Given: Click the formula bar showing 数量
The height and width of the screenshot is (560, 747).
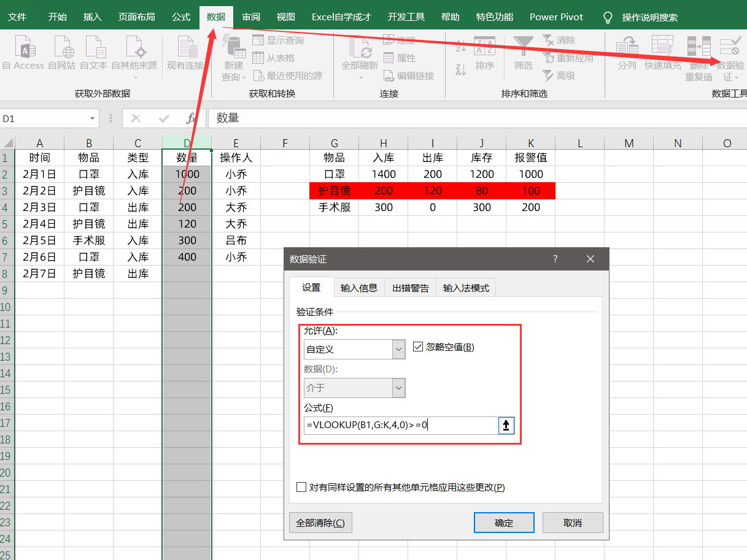Looking at the screenshot, I should (478, 118).
